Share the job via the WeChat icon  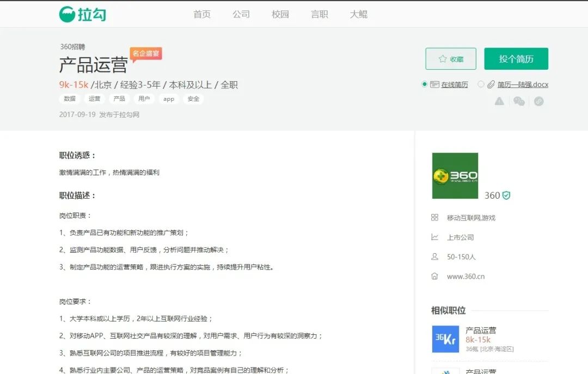click(519, 101)
